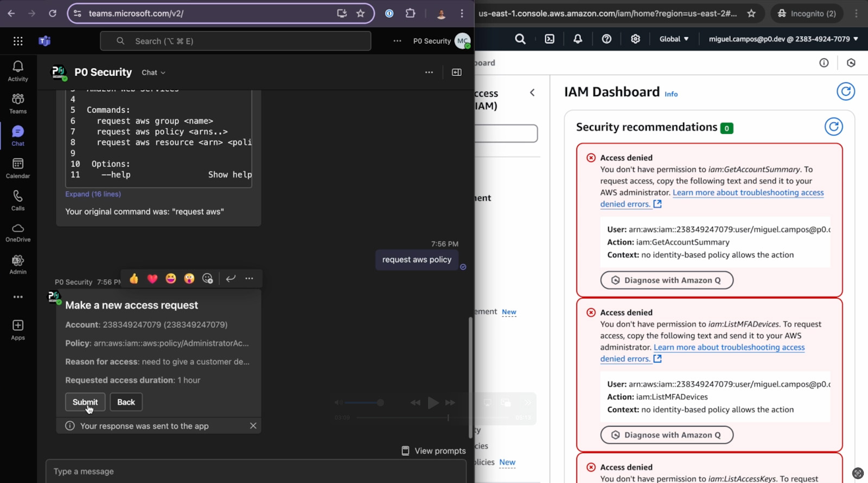React with thumbs up emoji

[134, 278]
